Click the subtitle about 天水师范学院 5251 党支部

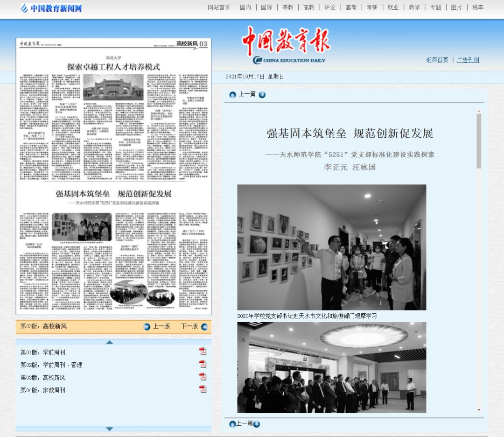pyautogui.click(x=350, y=155)
